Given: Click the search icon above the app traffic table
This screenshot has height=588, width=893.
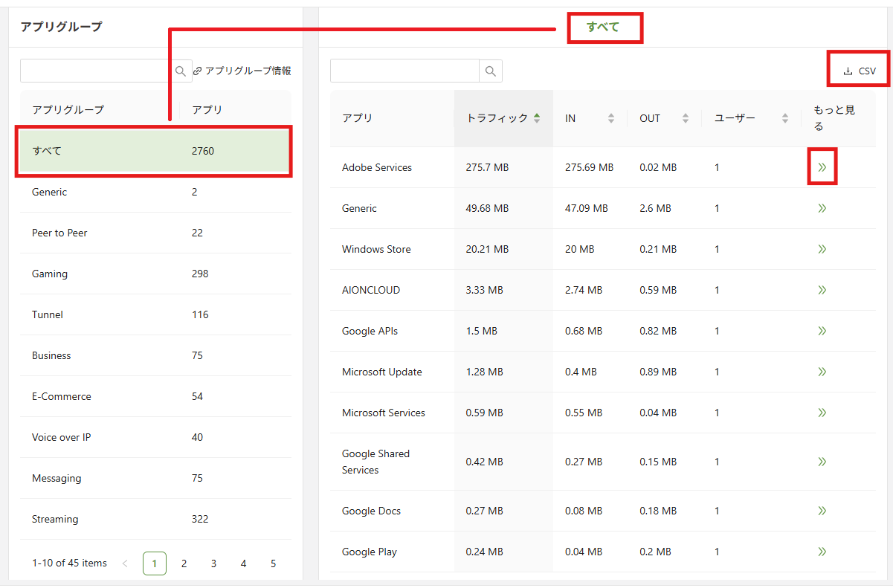Looking at the screenshot, I should click(x=490, y=71).
